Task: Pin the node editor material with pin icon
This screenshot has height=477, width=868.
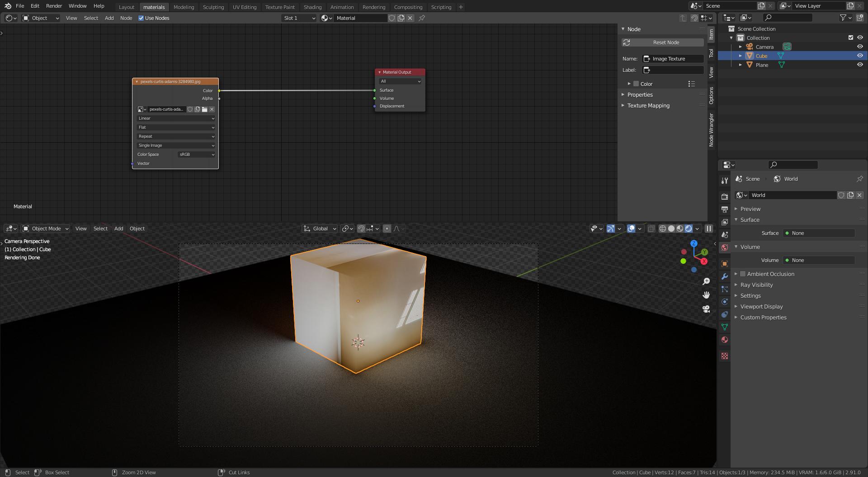Action: coord(422,18)
